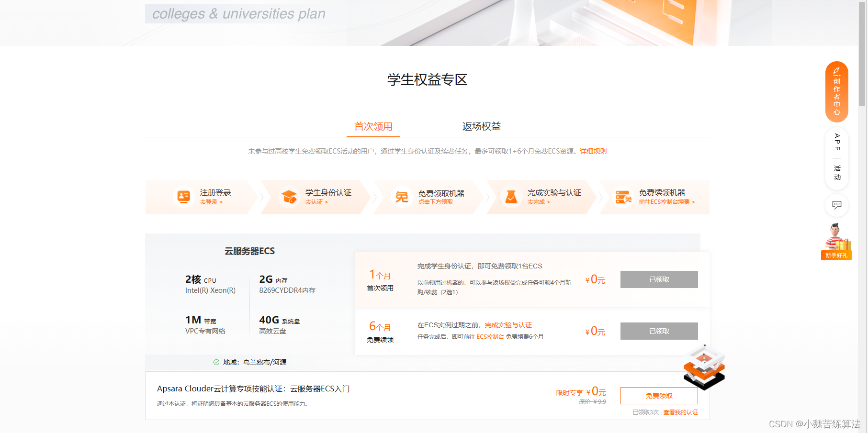Click the 完成实验与认证 orange link
Screen dimensions: 868x433
coord(508,325)
